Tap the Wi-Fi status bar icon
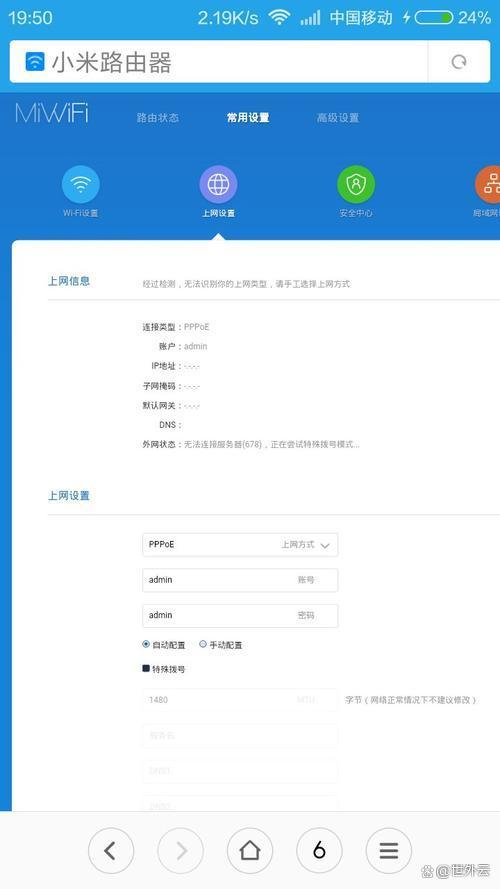The height and width of the screenshot is (889, 500). click(x=279, y=18)
